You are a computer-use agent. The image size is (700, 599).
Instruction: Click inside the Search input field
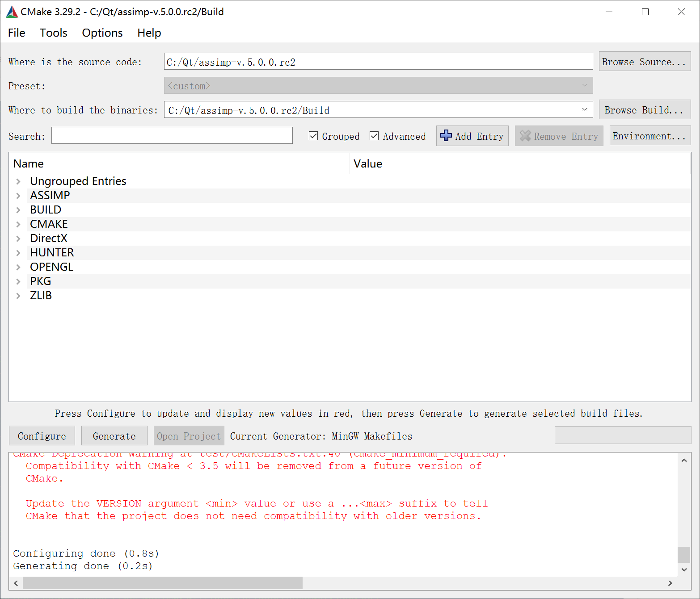(x=172, y=136)
